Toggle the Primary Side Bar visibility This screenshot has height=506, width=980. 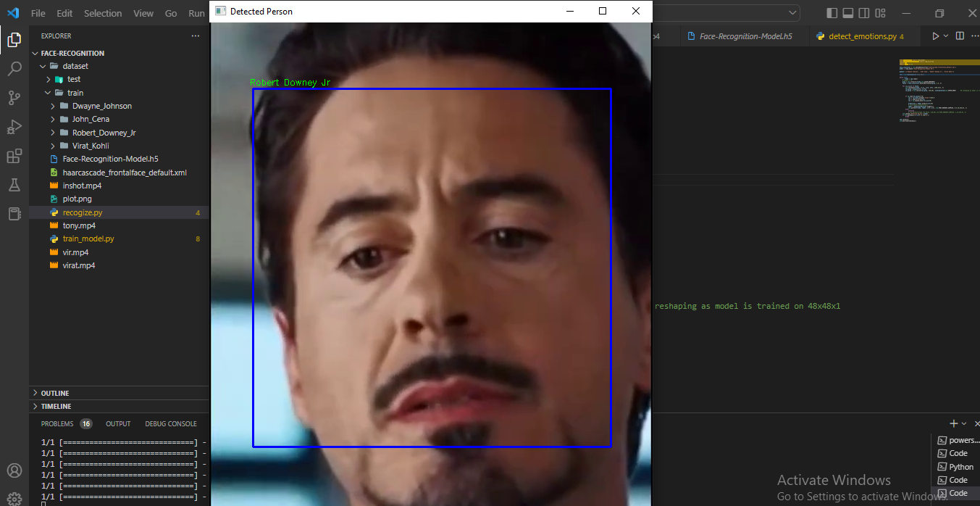(831, 12)
